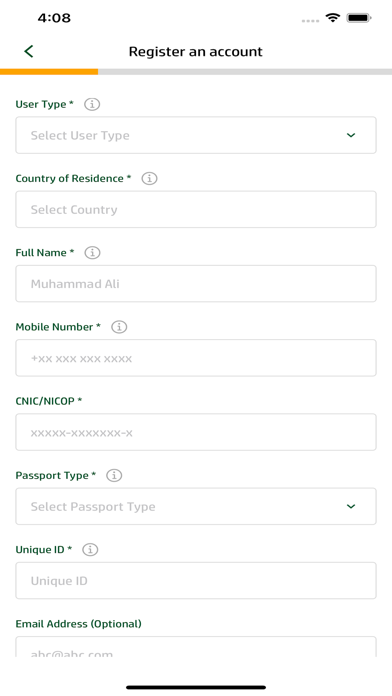This screenshot has height=696, width=392.
Task: Tap the Wi-Fi status bar icon
Action: tap(333, 18)
